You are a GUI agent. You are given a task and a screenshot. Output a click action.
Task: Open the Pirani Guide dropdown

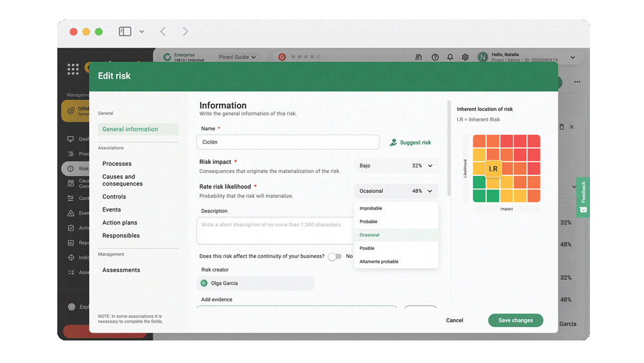coord(236,57)
